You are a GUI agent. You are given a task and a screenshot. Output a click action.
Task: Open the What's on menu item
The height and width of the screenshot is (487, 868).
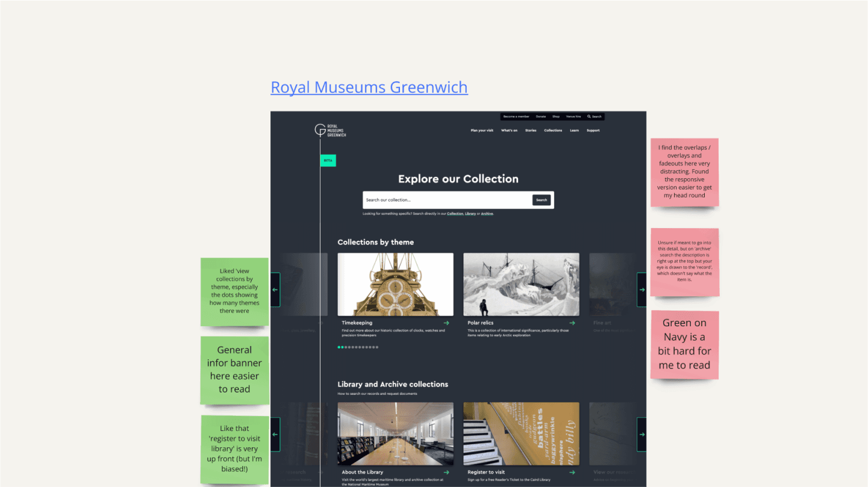tap(509, 131)
